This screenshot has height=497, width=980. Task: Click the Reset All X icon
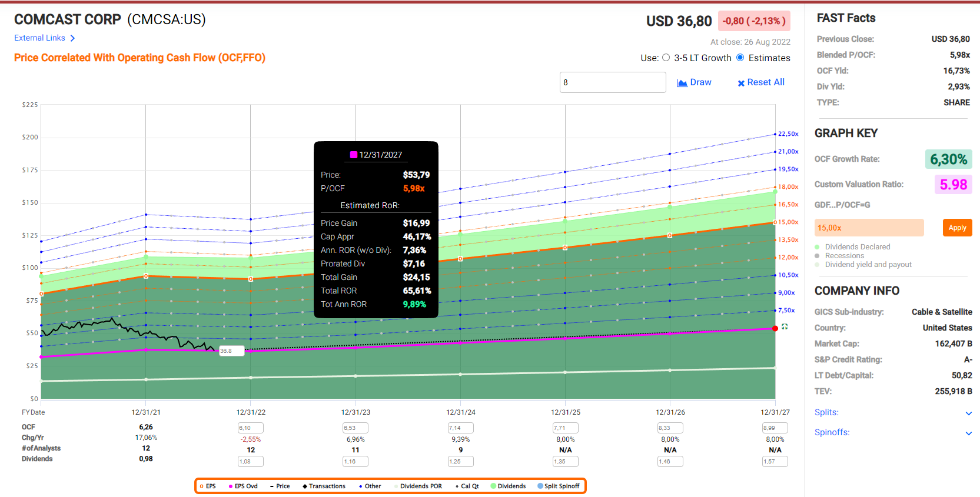(x=741, y=83)
